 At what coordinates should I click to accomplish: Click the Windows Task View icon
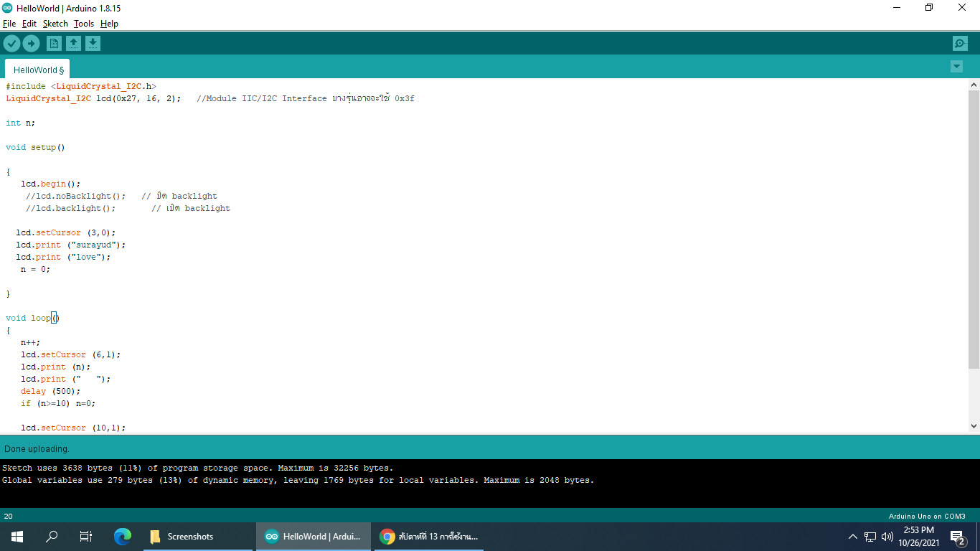(86, 536)
